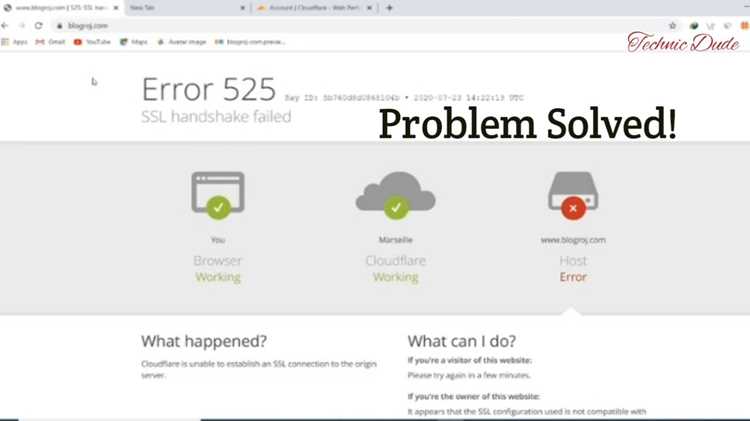Switch to the New Tab tab
Image resolution: width=750 pixels, height=421 pixels.
pos(187,8)
